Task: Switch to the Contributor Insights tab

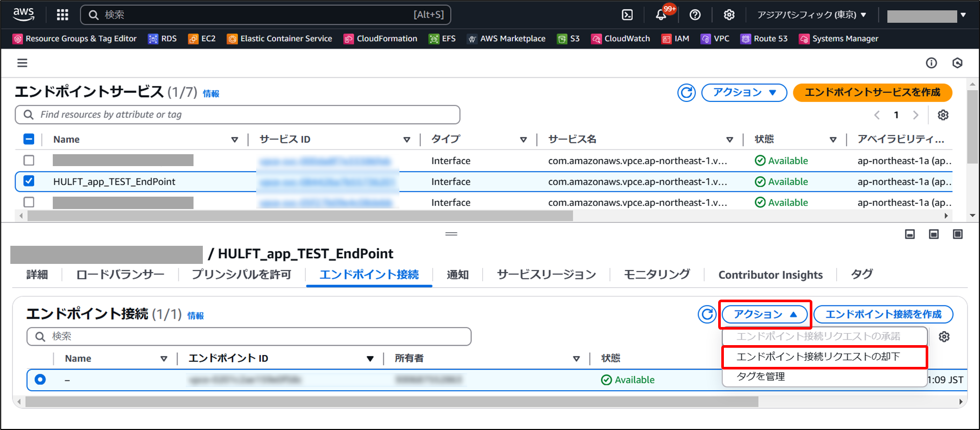Action: 770,275
